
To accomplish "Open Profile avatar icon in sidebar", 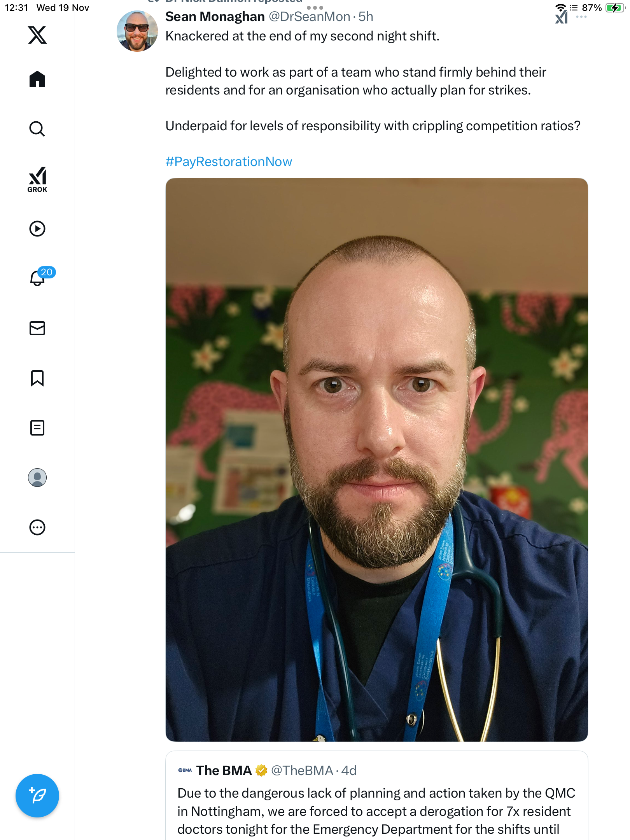I will [37, 478].
